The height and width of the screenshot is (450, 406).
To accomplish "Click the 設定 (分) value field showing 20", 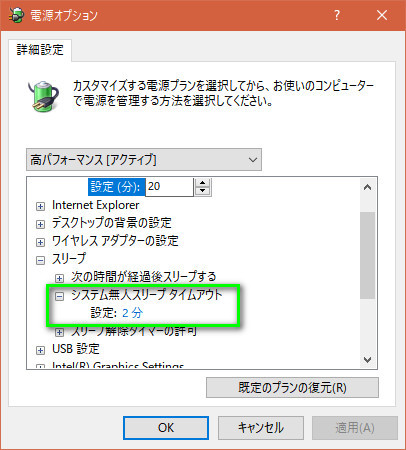I will 169,187.
